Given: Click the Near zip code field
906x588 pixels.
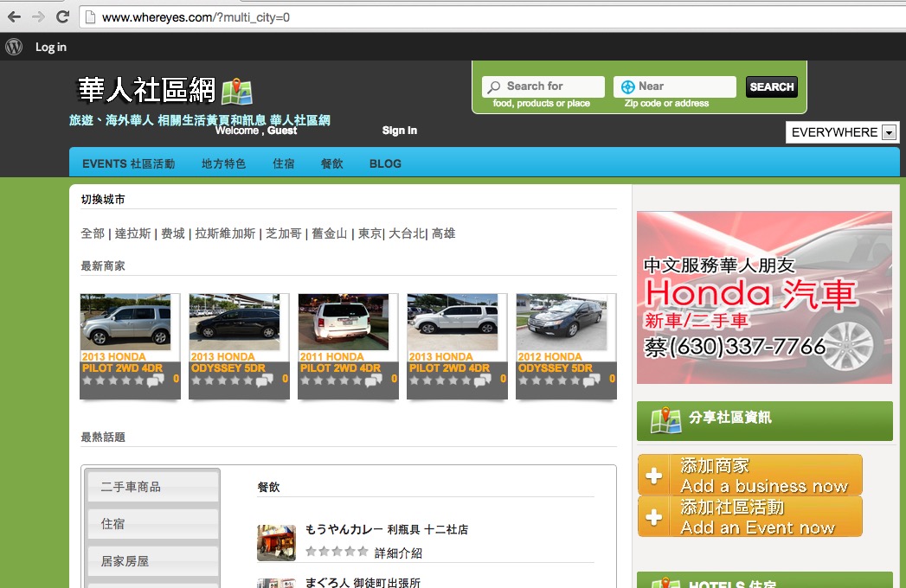Looking at the screenshot, I should (x=675, y=86).
